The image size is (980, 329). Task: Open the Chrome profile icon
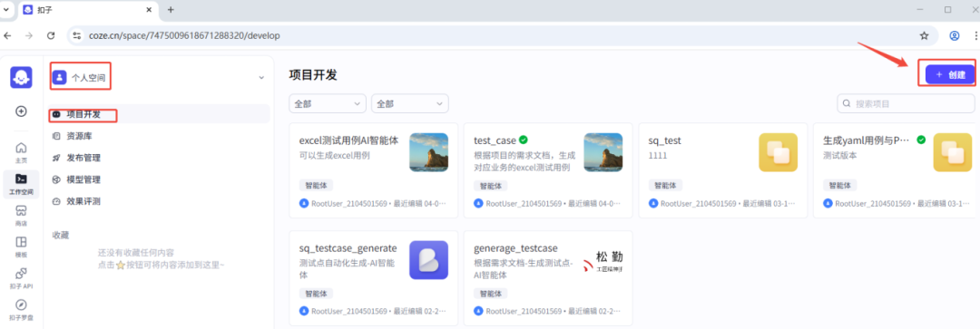click(955, 35)
